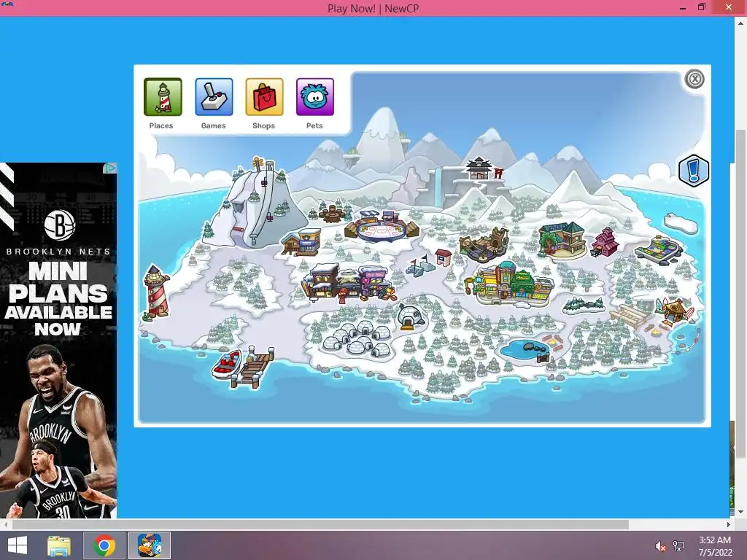This screenshot has width=747, height=560.
Task: Go to the Snow Forts flags
Action: coord(419,266)
